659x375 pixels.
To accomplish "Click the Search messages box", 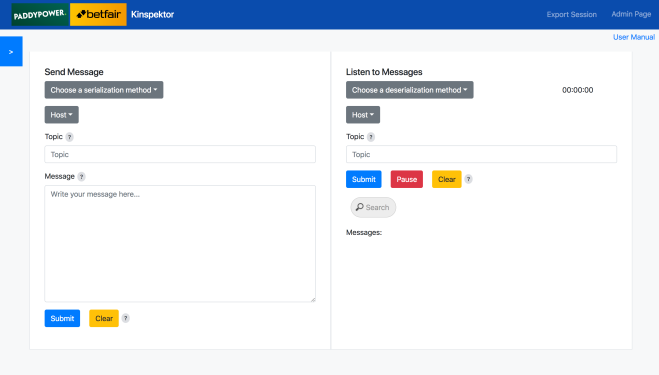I will (x=373, y=207).
